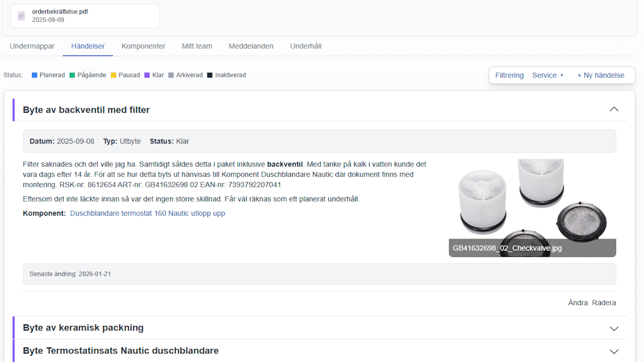Click Radera to delete the event
Viewport: 644px width, 362px height.
click(x=604, y=303)
